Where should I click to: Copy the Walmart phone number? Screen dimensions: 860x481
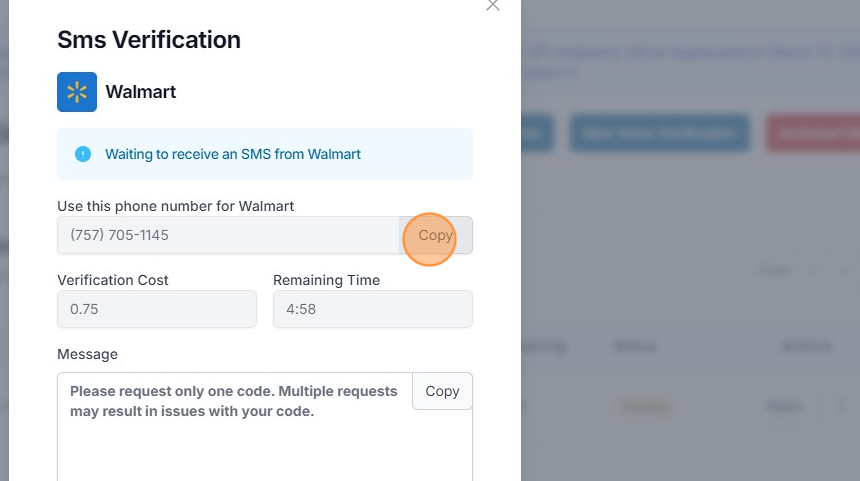tap(436, 236)
